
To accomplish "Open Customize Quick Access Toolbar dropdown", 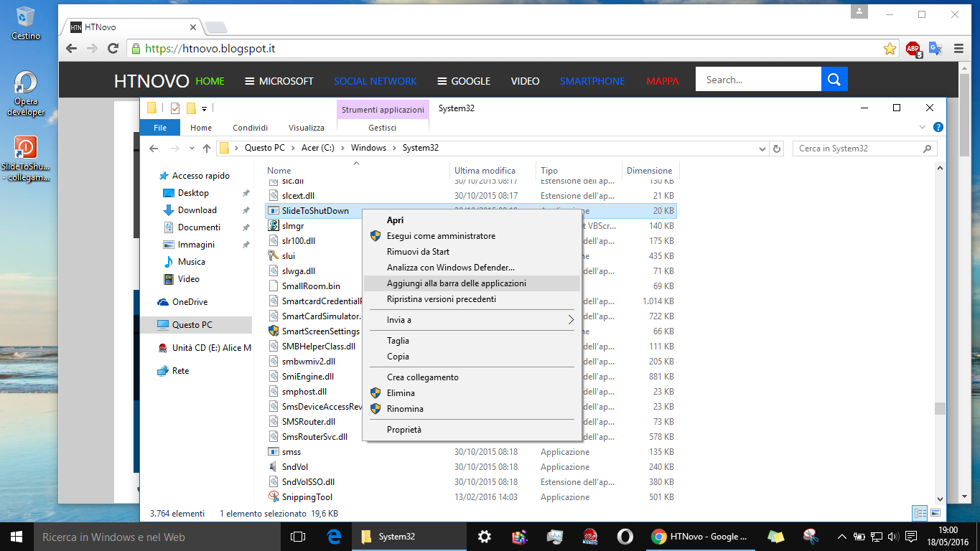I will 205,109.
